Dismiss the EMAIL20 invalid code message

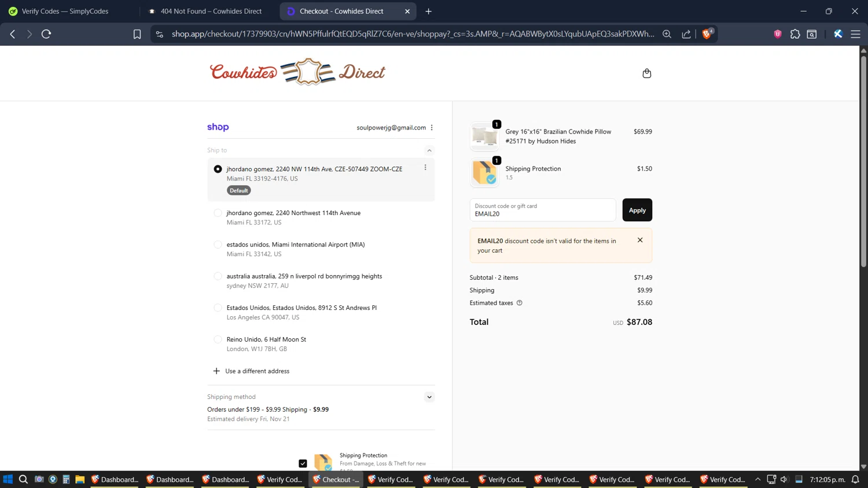pos(640,240)
